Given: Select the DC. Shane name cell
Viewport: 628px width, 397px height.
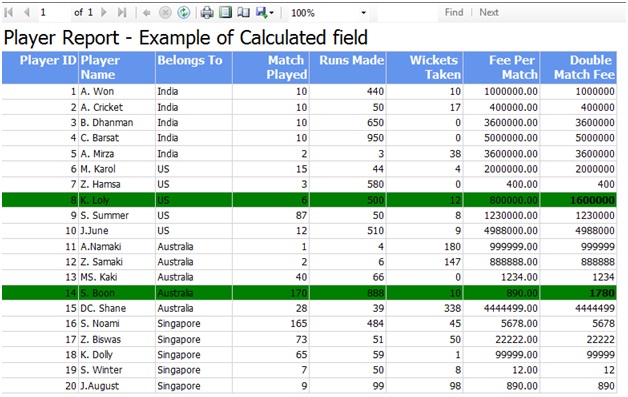Looking at the screenshot, I should (117, 308).
